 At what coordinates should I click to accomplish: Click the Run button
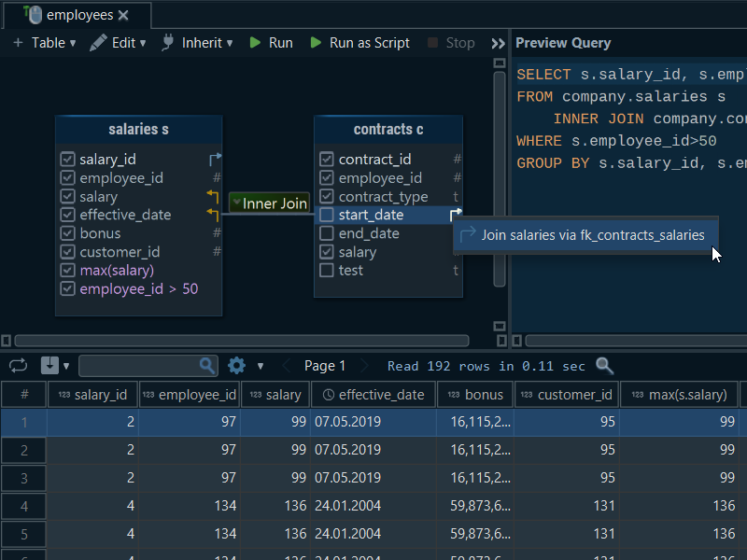(x=271, y=43)
